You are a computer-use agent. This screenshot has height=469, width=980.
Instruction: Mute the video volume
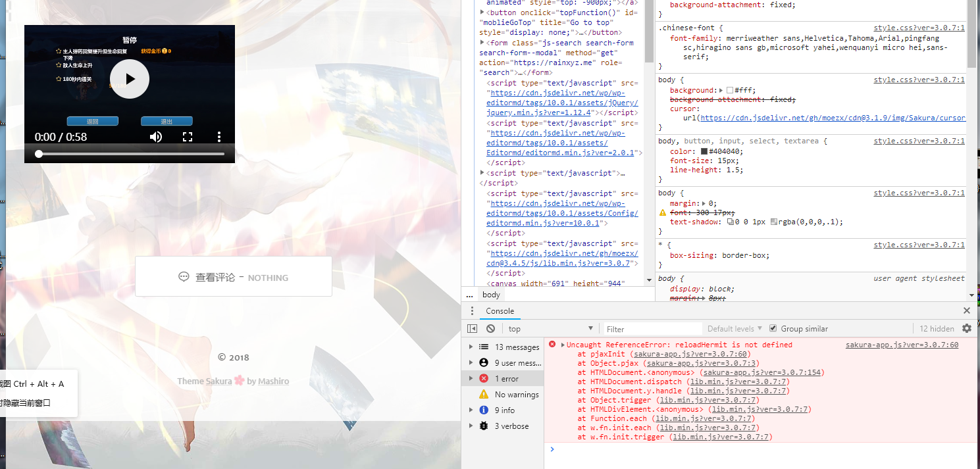point(156,137)
